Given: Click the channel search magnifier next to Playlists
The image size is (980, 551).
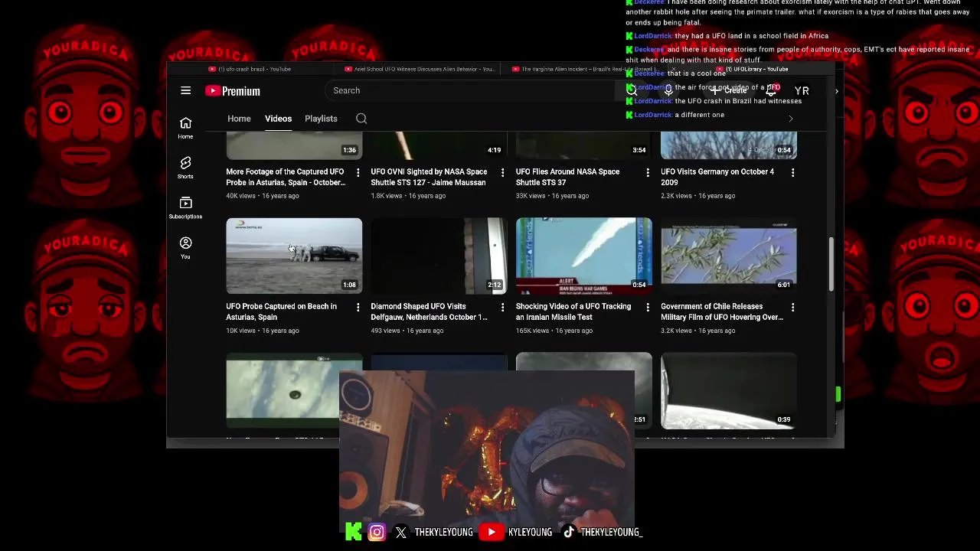Looking at the screenshot, I should tap(361, 119).
